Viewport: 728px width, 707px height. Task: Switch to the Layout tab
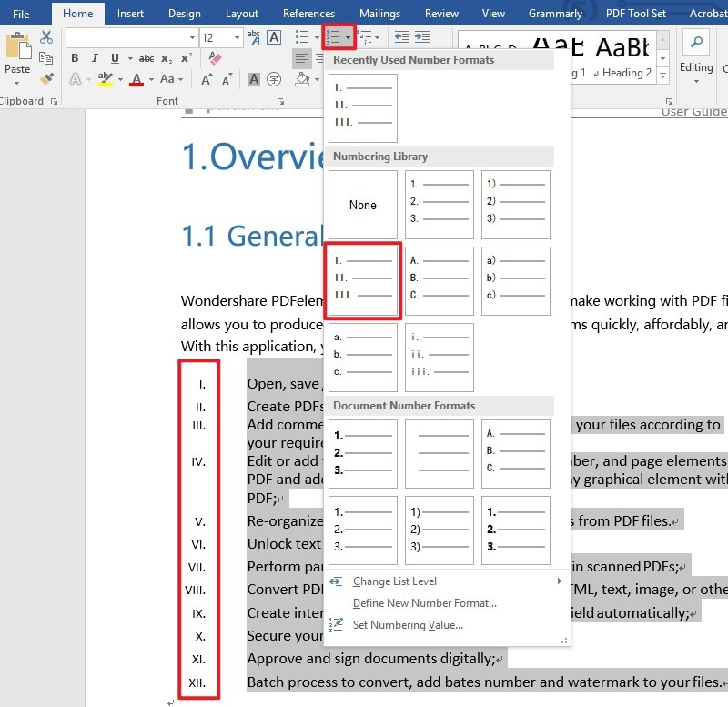(x=242, y=14)
